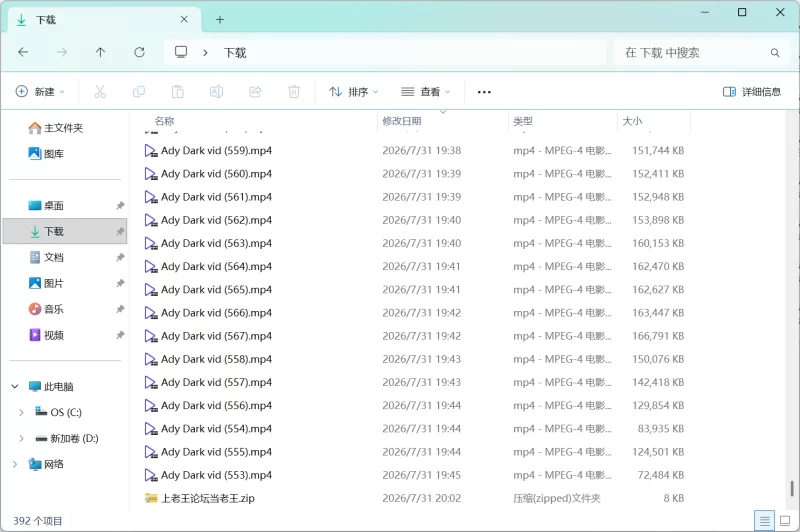Click the vertical scrollbar thumb

click(792, 488)
